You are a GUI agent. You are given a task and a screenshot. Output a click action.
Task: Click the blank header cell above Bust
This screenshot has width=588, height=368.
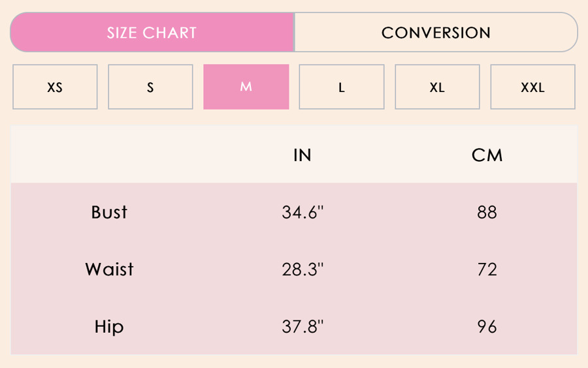pyautogui.click(x=109, y=155)
